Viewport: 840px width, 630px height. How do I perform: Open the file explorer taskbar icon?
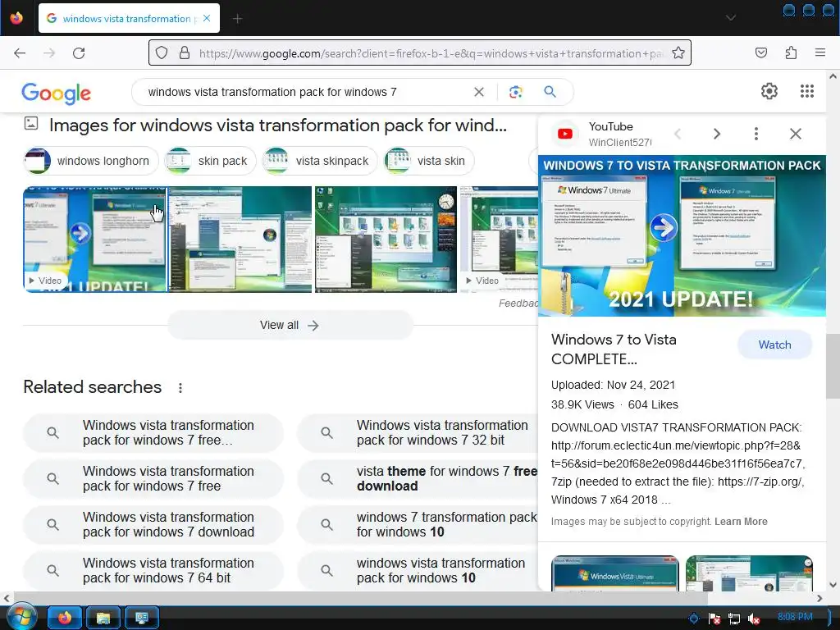point(103,618)
